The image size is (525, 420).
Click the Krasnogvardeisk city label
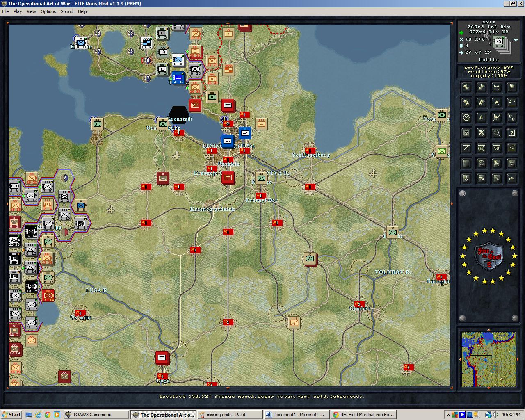pyautogui.click(x=212, y=209)
